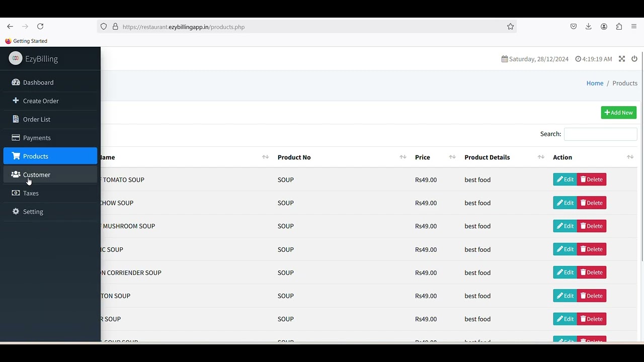Sort by the Name column arrows
Viewport: 644px width, 362px height.
click(x=265, y=157)
